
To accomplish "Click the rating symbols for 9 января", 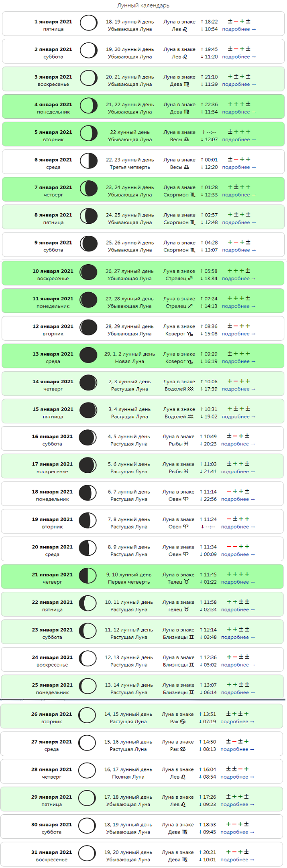I will (x=239, y=242).
